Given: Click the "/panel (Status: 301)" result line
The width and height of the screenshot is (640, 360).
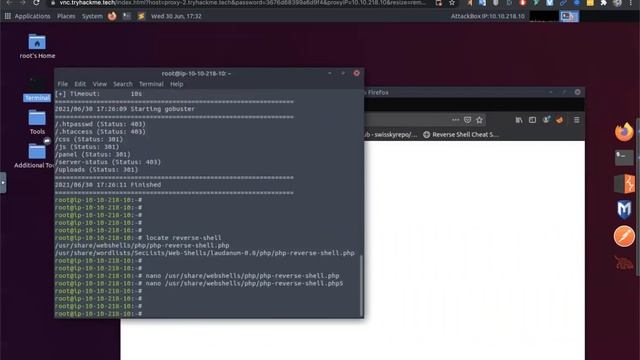Looking at the screenshot, I should (93, 154).
